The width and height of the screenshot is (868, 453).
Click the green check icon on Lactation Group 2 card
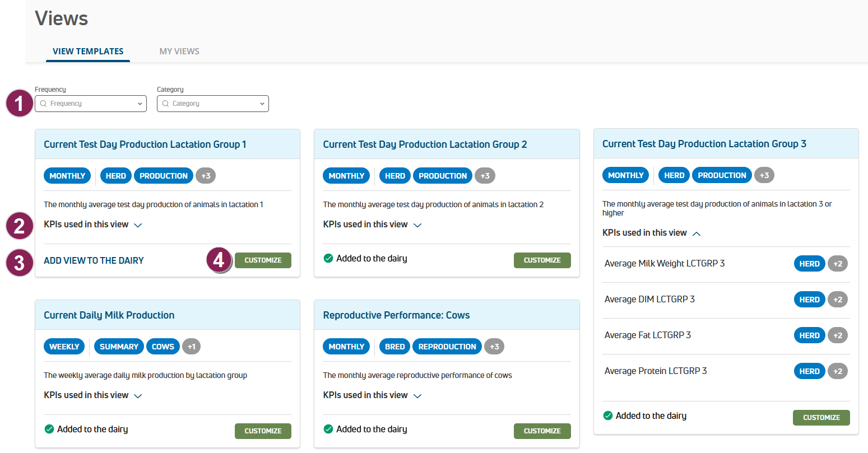pyautogui.click(x=328, y=259)
